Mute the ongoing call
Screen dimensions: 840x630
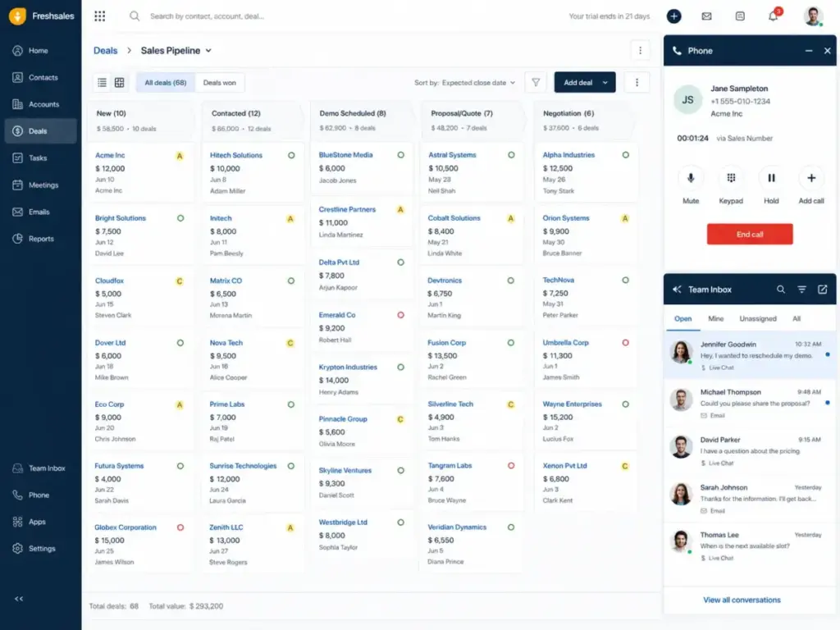(x=691, y=178)
